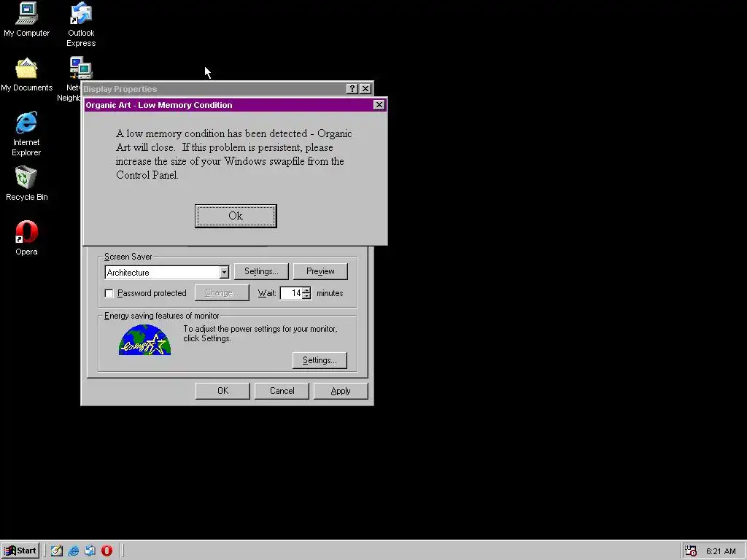
Task: Click the disabled Change password button
Action: click(222, 293)
